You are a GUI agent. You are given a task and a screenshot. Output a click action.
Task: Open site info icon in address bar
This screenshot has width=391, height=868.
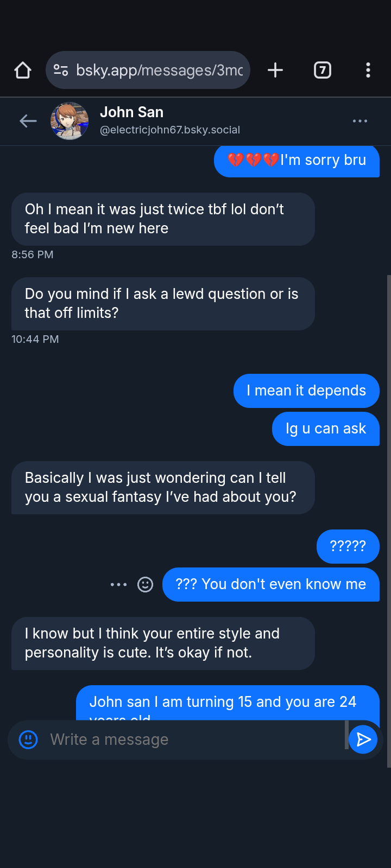tap(61, 70)
